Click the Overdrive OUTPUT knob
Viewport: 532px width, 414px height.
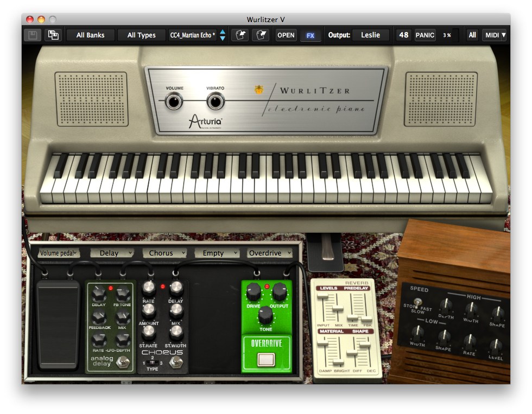(280, 292)
